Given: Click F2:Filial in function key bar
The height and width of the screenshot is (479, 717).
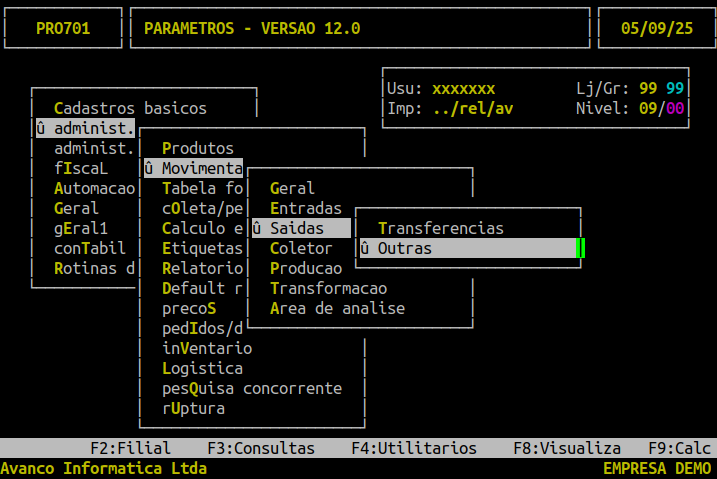Looking at the screenshot, I should 130,448.
